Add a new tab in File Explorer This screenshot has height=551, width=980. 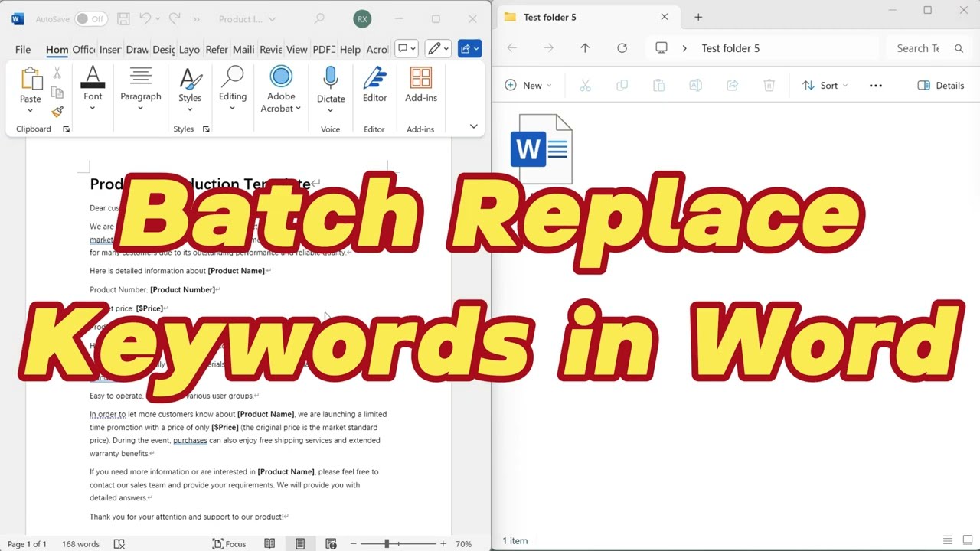click(698, 17)
